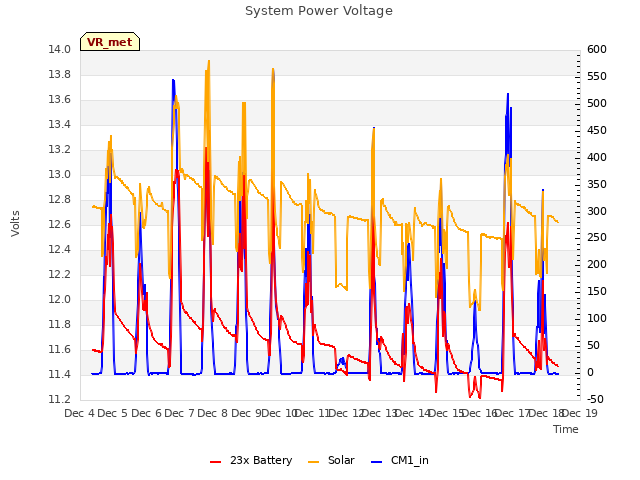Click the Dec 16 date tick label
Image resolution: width=640 pixels, height=480 pixels.
pos(479,413)
